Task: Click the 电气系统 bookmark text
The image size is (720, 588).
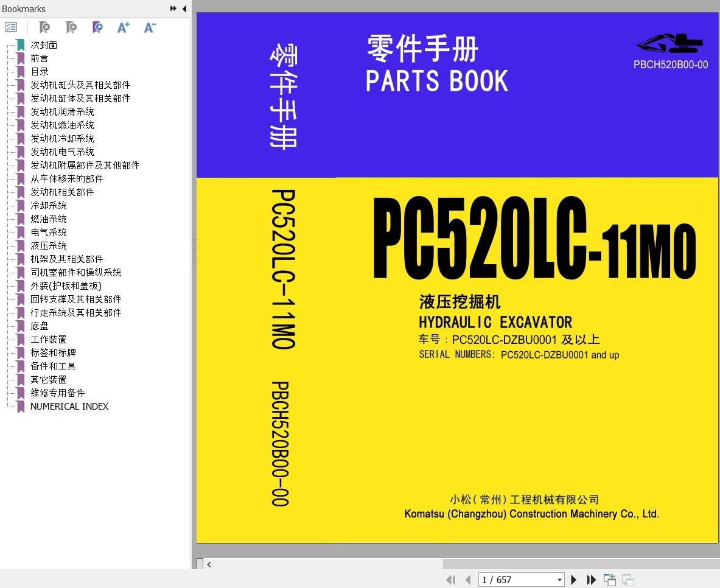Action: (49, 232)
